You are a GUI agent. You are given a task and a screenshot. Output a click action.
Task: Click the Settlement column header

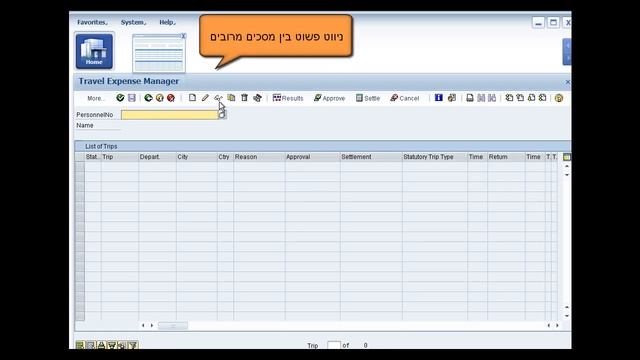[x=371, y=157]
